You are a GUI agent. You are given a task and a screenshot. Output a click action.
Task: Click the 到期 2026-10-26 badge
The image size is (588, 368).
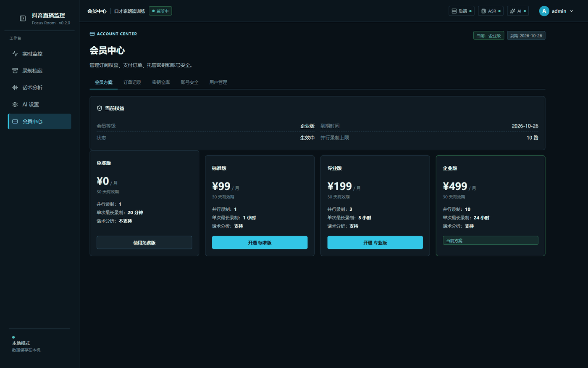click(526, 36)
